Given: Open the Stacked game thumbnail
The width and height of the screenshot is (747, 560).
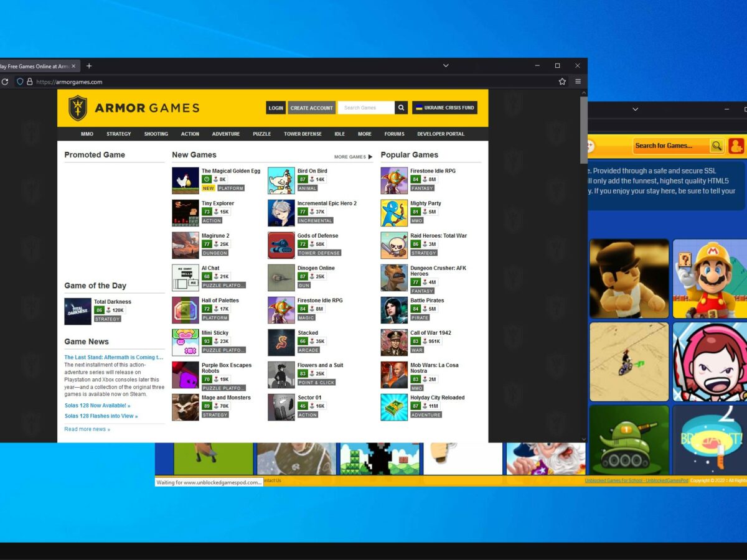Looking at the screenshot, I should coord(281,342).
